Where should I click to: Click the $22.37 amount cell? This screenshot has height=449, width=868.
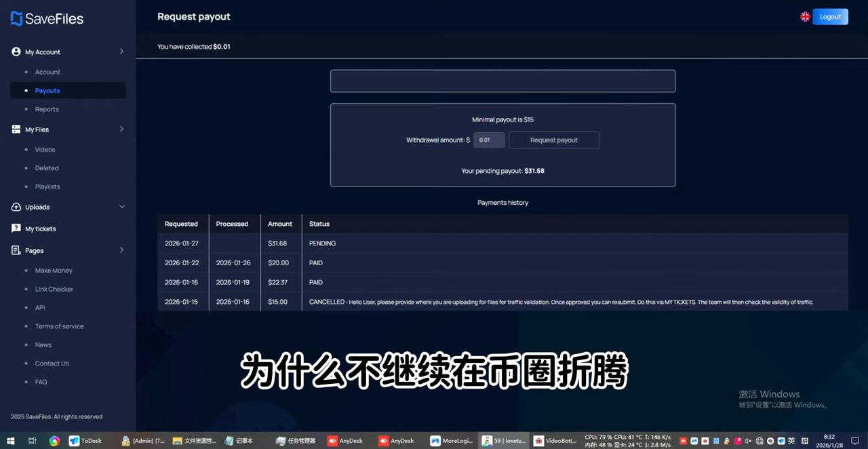click(x=277, y=282)
